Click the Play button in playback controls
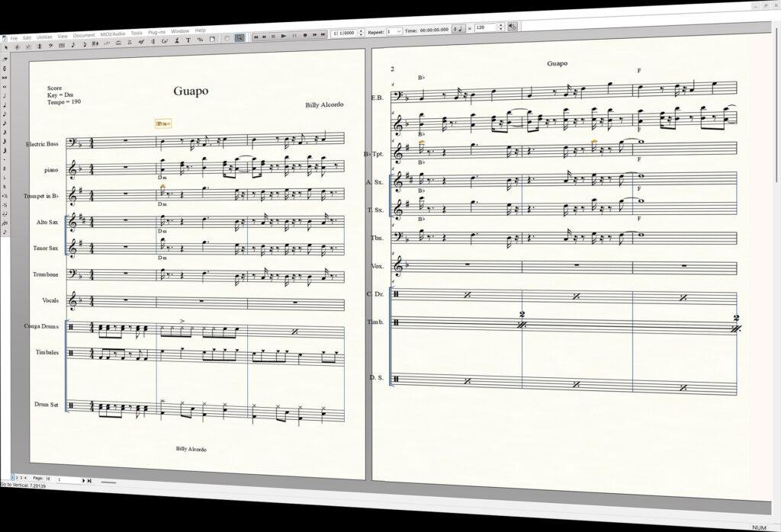This screenshot has width=781, height=532. (284, 36)
